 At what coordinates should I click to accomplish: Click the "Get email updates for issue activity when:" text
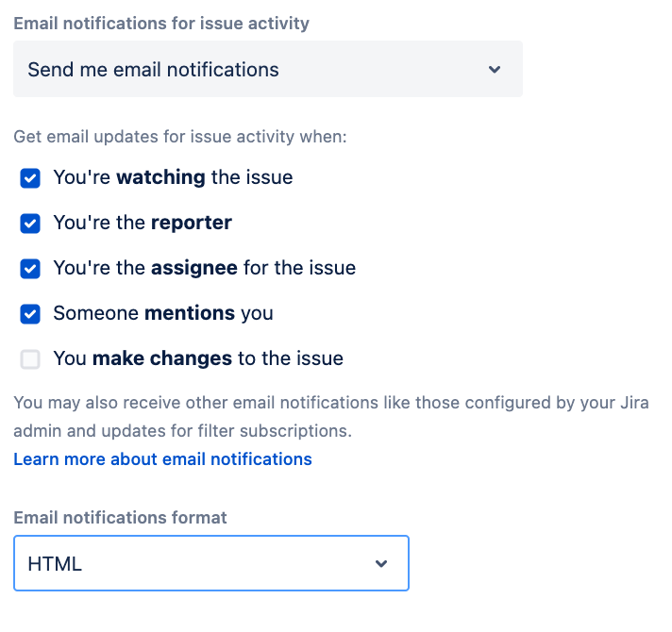180,137
